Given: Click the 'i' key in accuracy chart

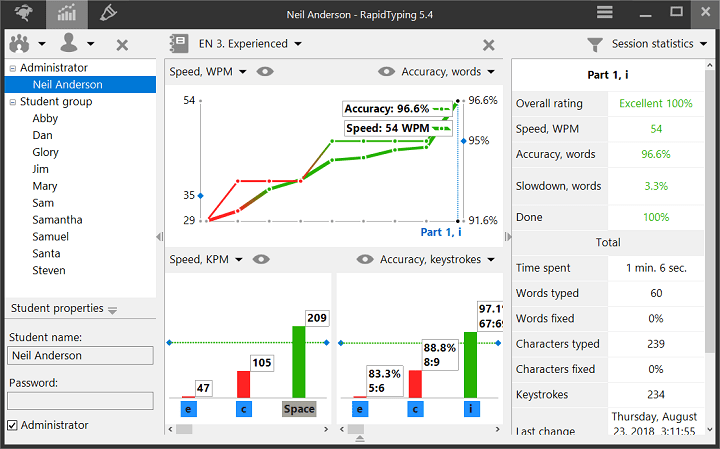Looking at the screenshot, I should 471,409.
